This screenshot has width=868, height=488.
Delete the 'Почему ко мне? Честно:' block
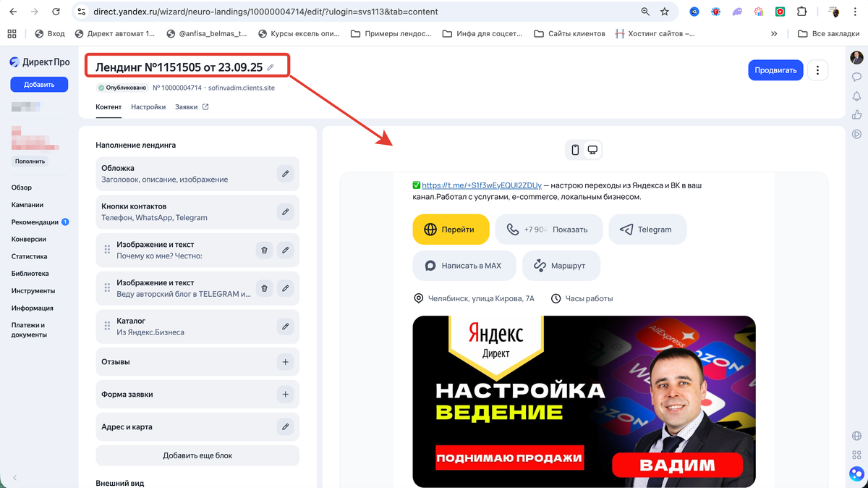(264, 250)
